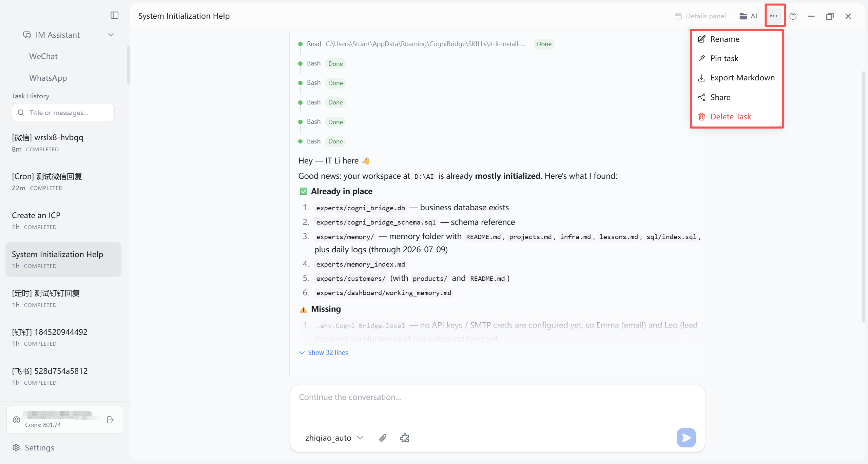Click the main chat vertical scrollbar

[864, 197]
